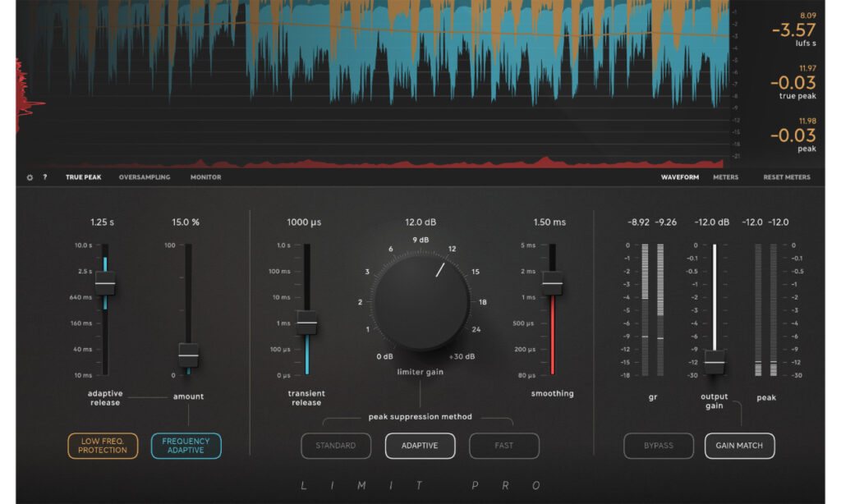The height and width of the screenshot is (504, 841).
Task: Click the smoothing slider handle
Action: (x=553, y=283)
